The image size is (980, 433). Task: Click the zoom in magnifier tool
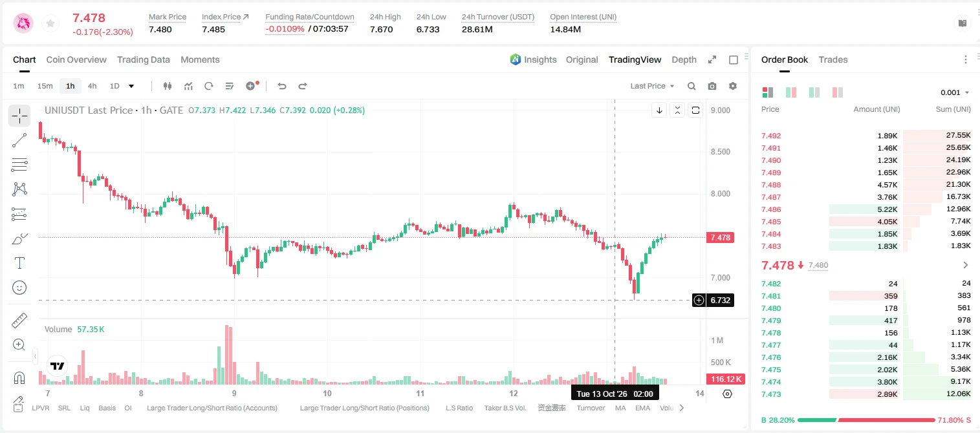coord(19,345)
